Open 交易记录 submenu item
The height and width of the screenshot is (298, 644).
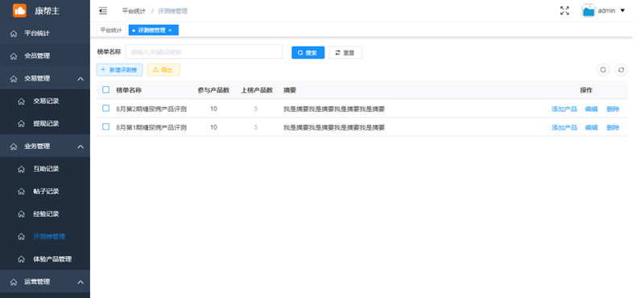pyautogui.click(x=45, y=101)
